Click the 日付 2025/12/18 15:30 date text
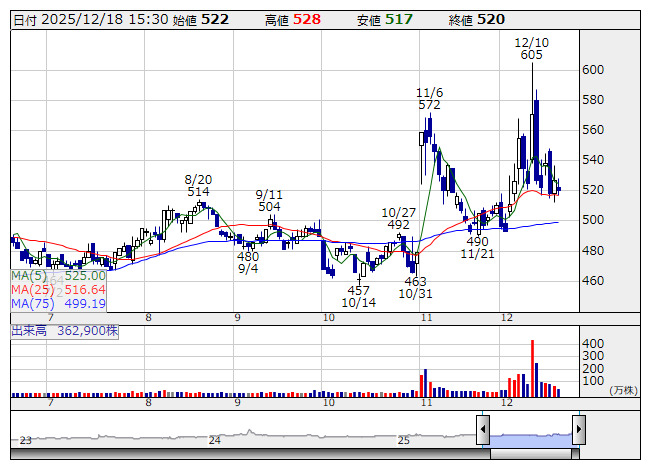 (x=91, y=20)
